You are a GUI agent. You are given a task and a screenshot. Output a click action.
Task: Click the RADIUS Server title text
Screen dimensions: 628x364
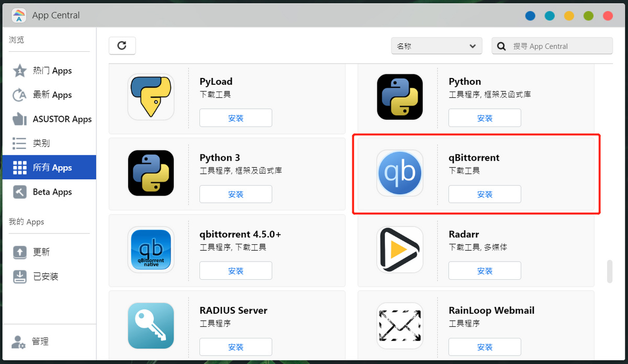233,311
